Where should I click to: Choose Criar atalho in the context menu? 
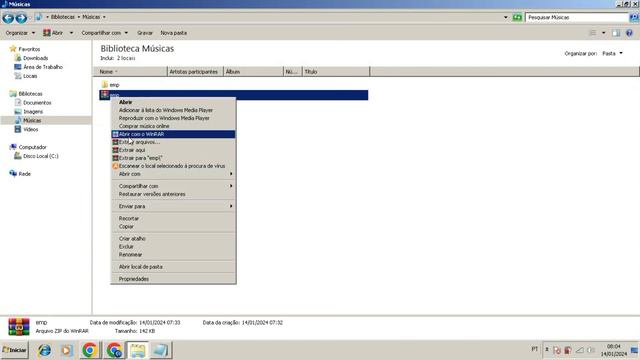(x=173, y=239)
